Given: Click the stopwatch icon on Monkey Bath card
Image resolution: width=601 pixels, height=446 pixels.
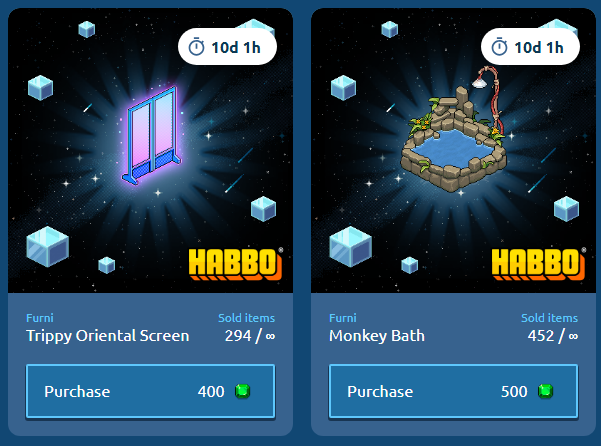Looking at the screenshot, I should pyautogui.click(x=499, y=47).
